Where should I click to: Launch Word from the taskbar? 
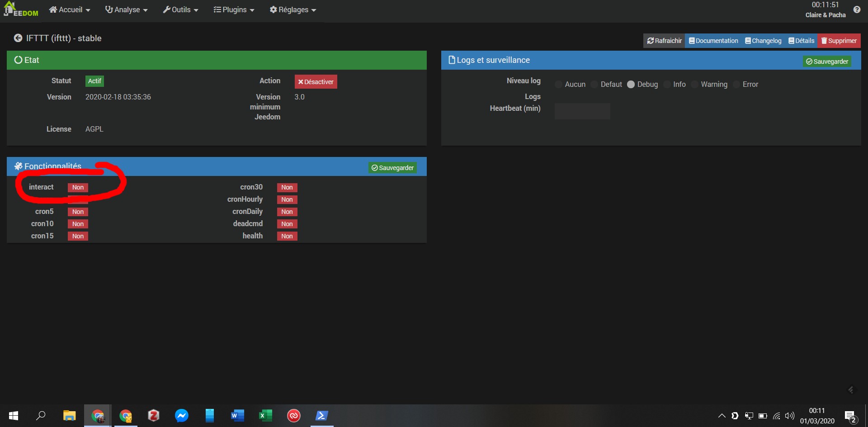(x=237, y=416)
